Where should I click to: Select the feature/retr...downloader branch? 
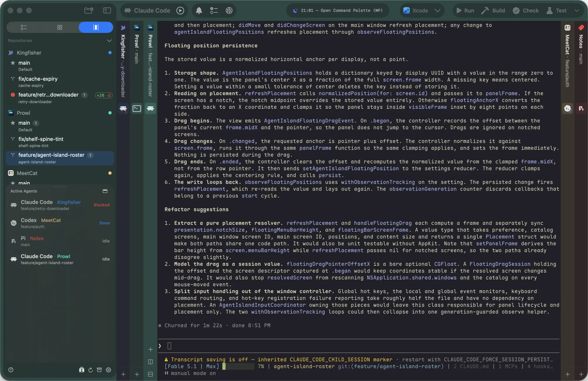pos(60,98)
